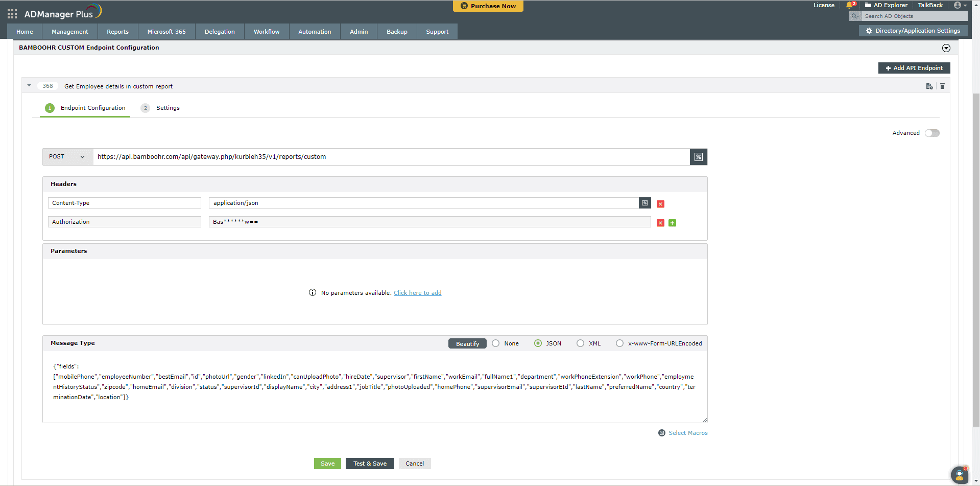Open the Management tab
The image size is (980, 486).
(x=70, y=32)
